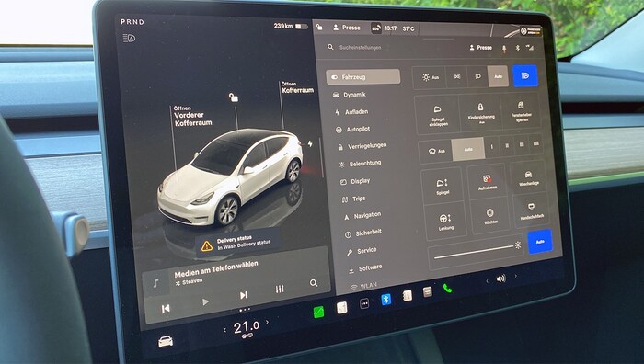Viewport: 644px width, 364px height.
Task: Lower the volume with the left chevron
Action: [487, 281]
